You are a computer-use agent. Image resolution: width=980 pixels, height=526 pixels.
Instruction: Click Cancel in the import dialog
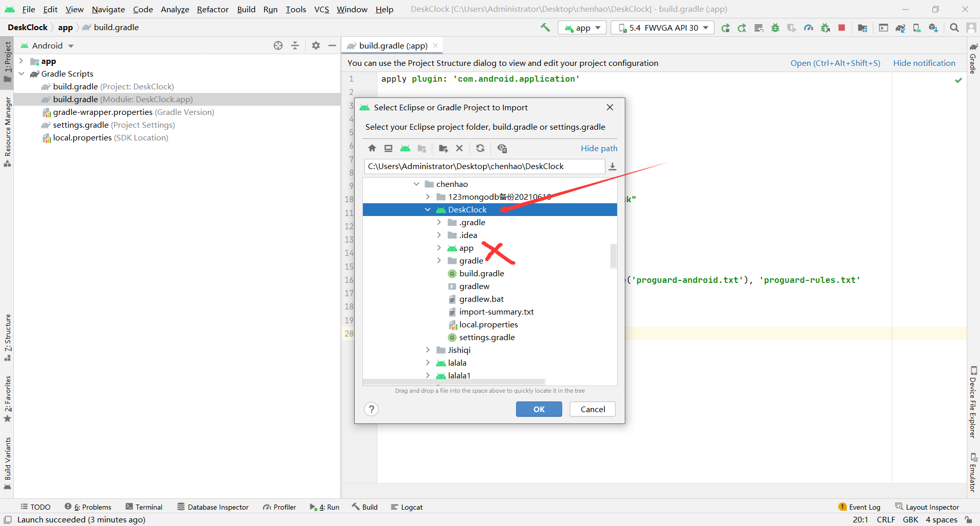(593, 409)
